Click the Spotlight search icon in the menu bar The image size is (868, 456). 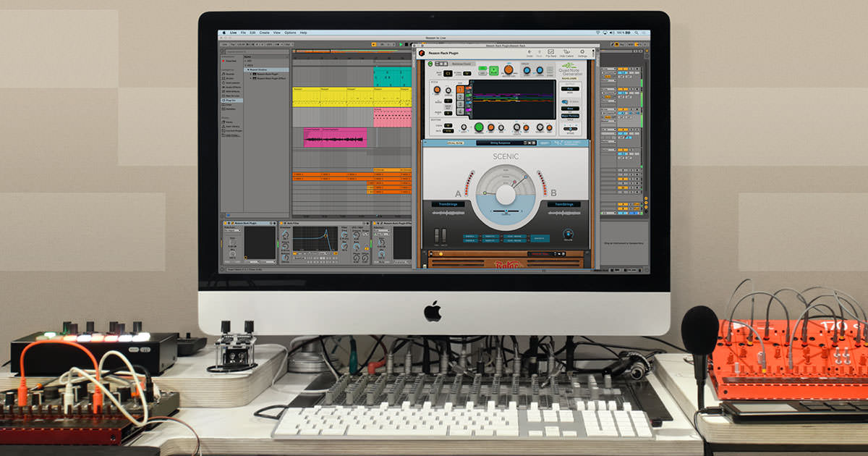pos(637,33)
